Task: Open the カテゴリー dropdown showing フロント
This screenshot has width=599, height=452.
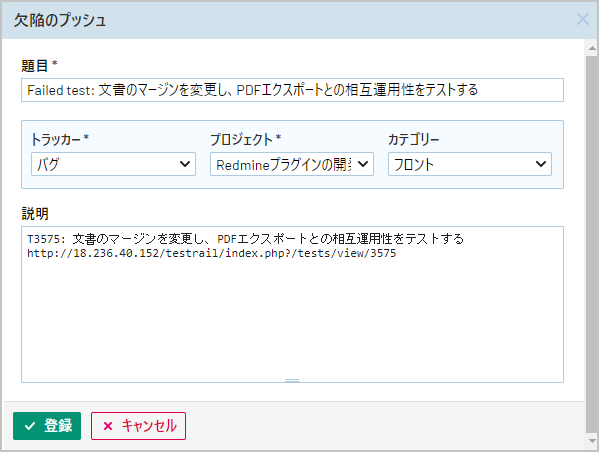Action: pos(470,164)
